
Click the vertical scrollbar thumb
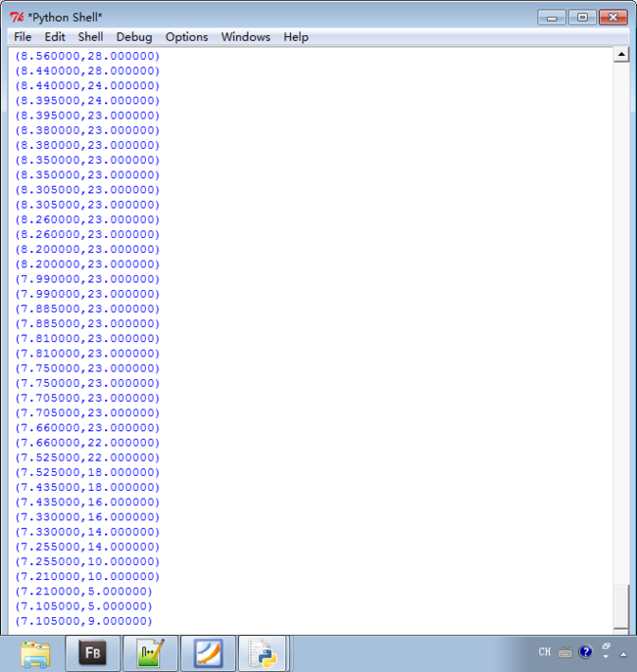pos(621,606)
